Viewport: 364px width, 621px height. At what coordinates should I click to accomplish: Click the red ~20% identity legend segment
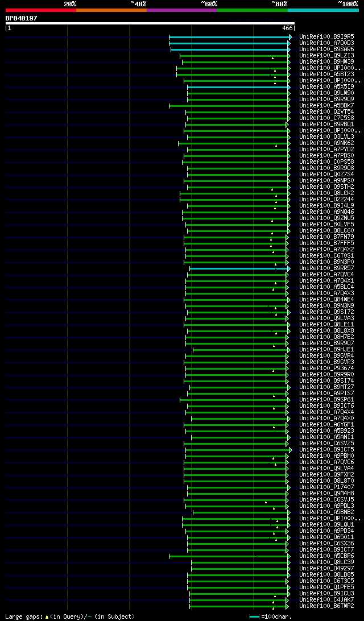tap(41, 10)
